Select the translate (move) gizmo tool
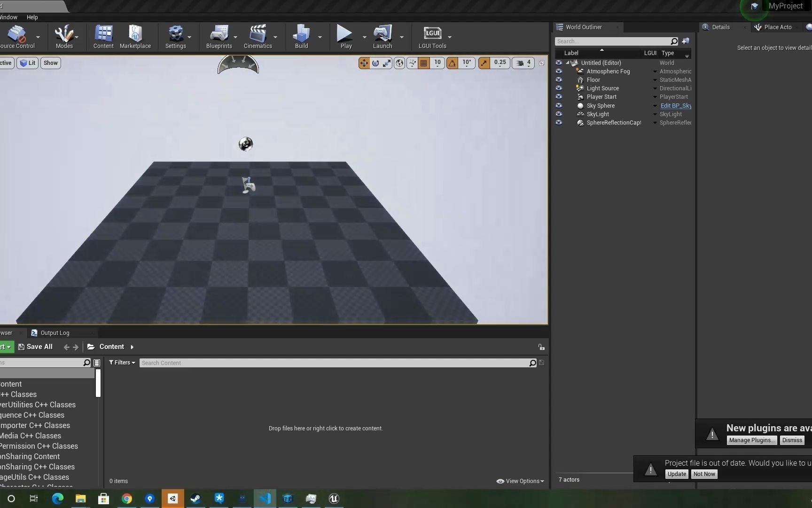 tap(364, 63)
